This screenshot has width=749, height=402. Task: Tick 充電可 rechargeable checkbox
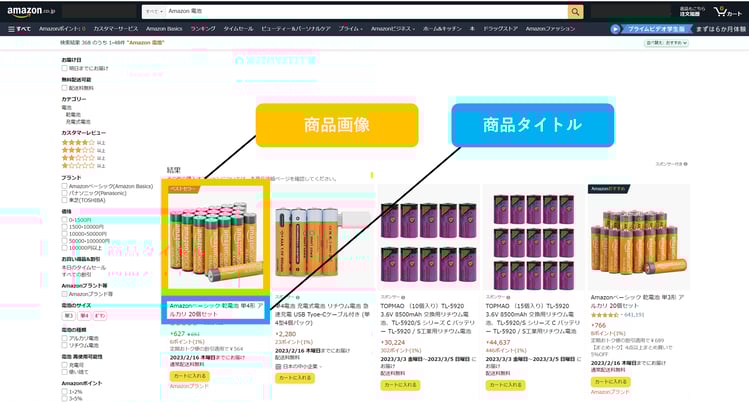(64, 365)
